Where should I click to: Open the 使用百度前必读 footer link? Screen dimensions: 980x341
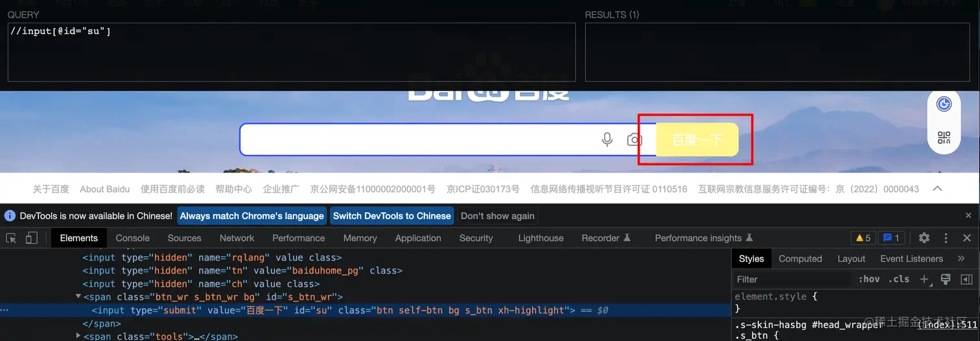172,189
